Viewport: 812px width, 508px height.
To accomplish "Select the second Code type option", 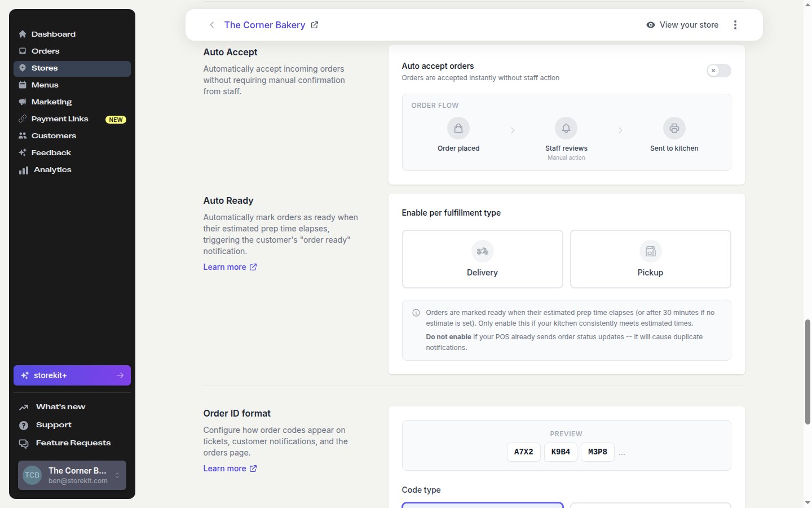I will pyautogui.click(x=651, y=505).
